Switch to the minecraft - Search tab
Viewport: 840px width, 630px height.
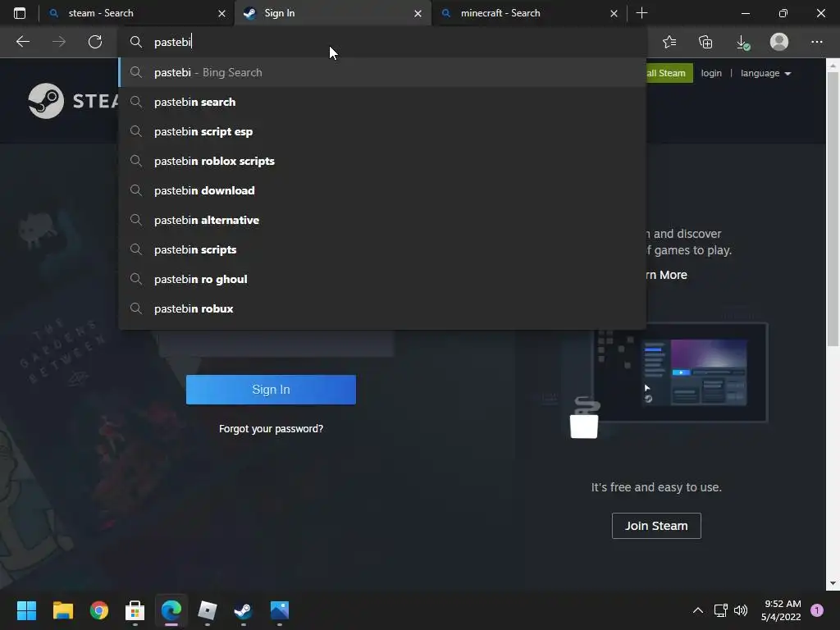coord(529,13)
